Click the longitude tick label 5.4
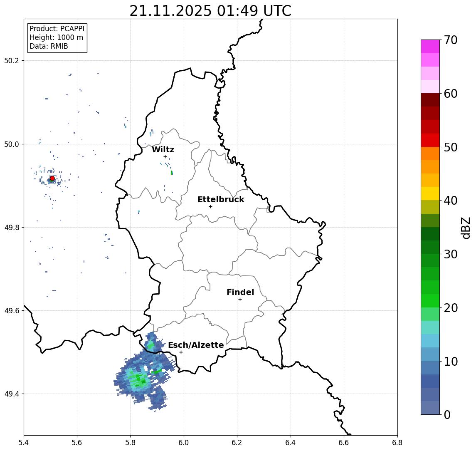476x451 pixels. 24,443
